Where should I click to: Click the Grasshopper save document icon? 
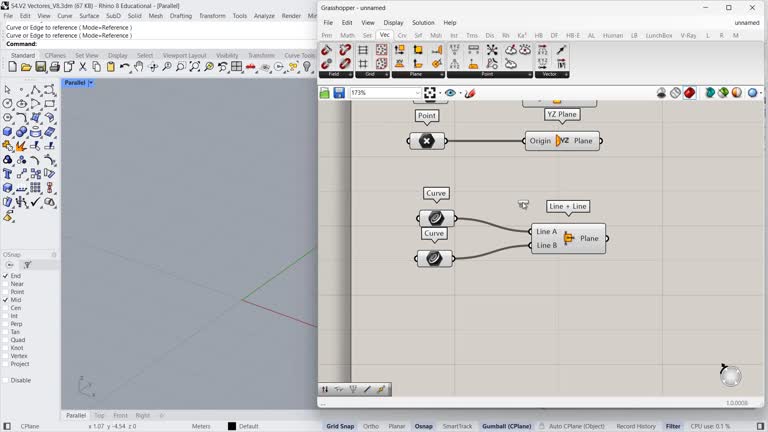[339, 93]
